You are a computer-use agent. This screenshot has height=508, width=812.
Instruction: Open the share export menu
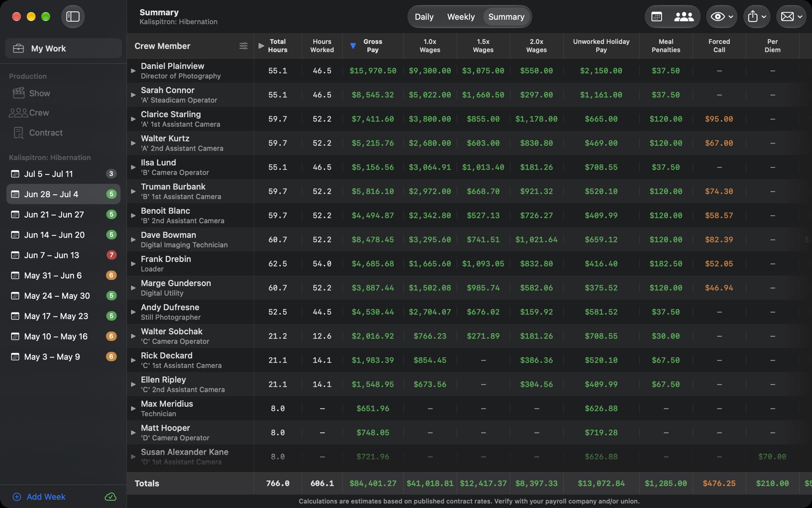[757, 17]
